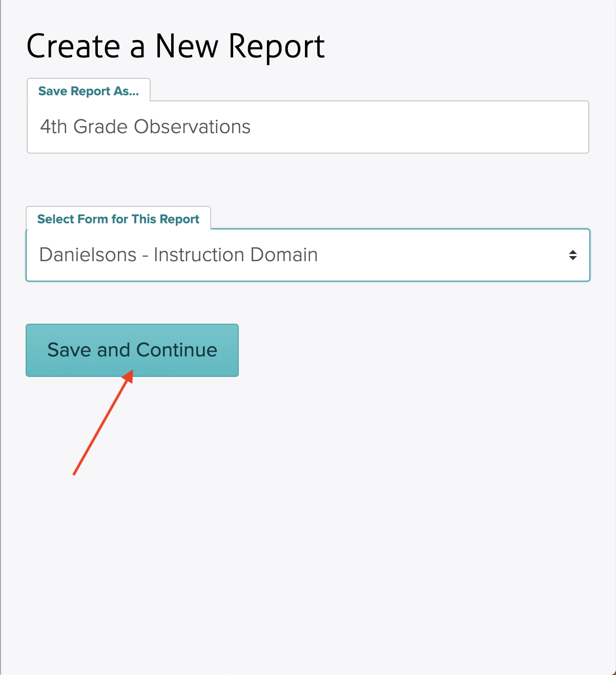
Task: Click the Save and Continue button
Action: [132, 350]
